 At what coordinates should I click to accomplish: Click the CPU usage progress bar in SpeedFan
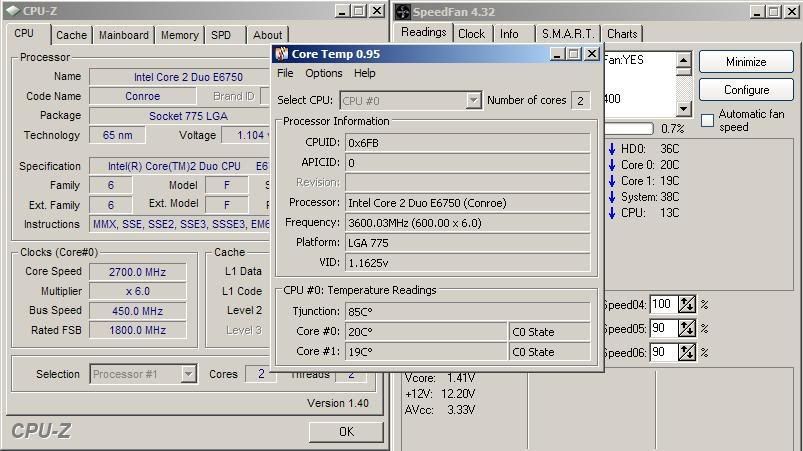pos(629,128)
